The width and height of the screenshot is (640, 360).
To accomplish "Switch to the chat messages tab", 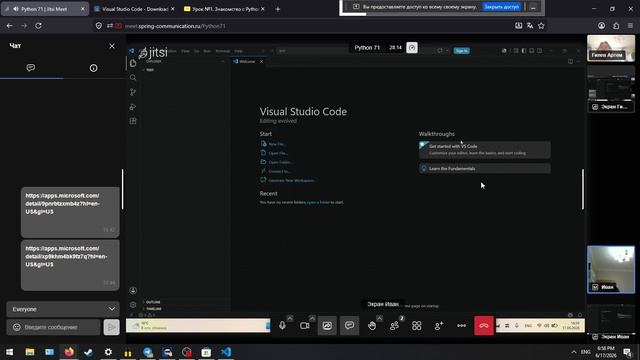I will tap(31, 68).
